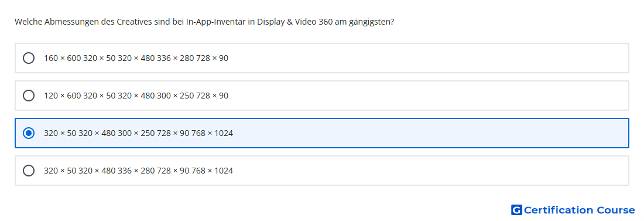Click the word "Creatives" in the question
Screen dimensions: 644x221
(x=134, y=22)
